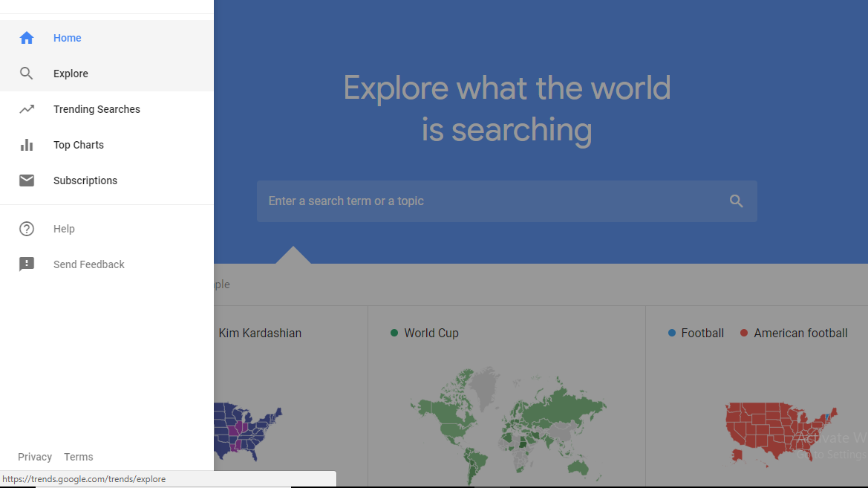Select Top Charts in the navigation

tap(107, 145)
